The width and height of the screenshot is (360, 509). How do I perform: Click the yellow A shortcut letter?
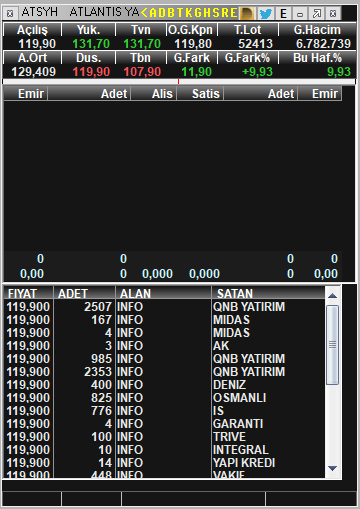pyautogui.click(x=153, y=13)
